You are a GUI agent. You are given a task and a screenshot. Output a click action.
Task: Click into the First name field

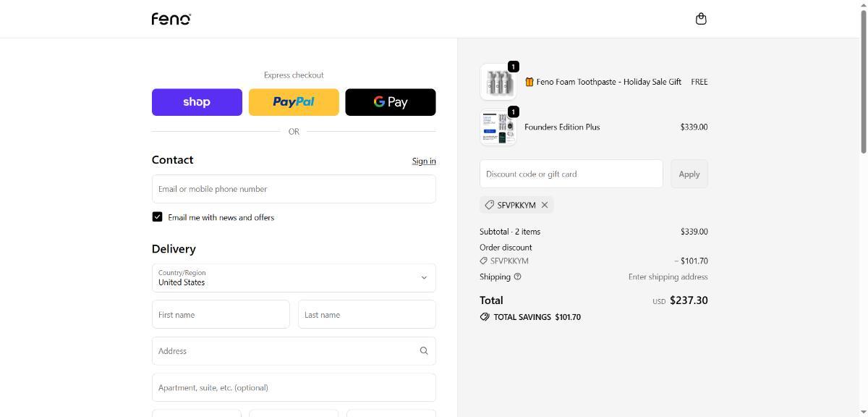[x=221, y=315]
